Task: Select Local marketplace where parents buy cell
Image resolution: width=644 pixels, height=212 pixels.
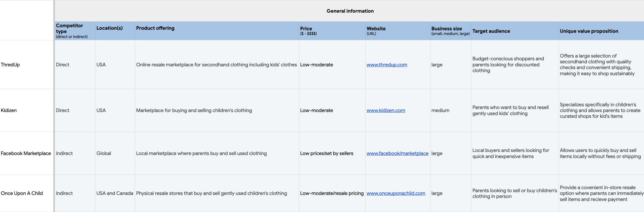Action: 217,153
